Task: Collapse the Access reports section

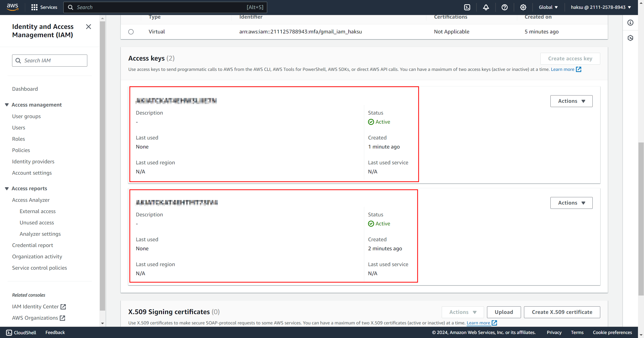Action: point(7,188)
